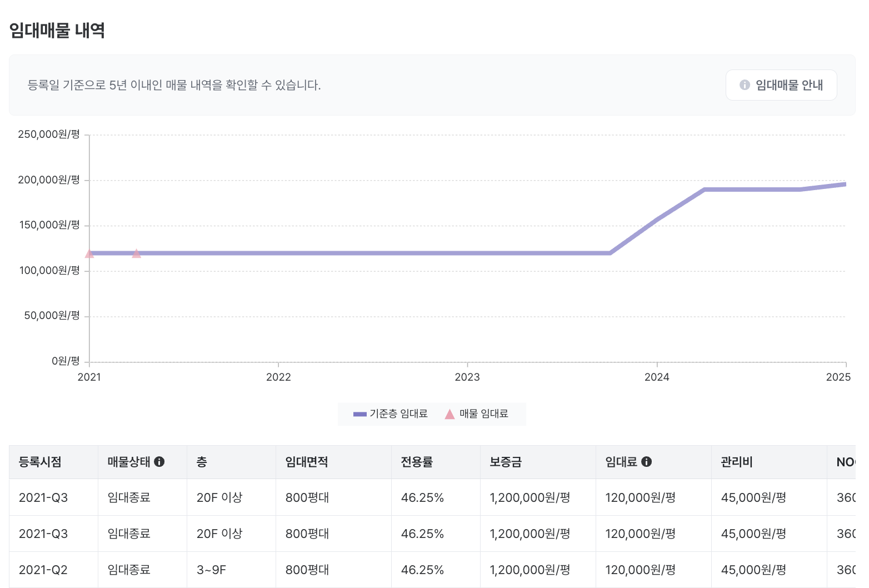This screenshot has height=588, width=869.
Task: Toggle the 매물 임대료 legend item
Action: 477,414
